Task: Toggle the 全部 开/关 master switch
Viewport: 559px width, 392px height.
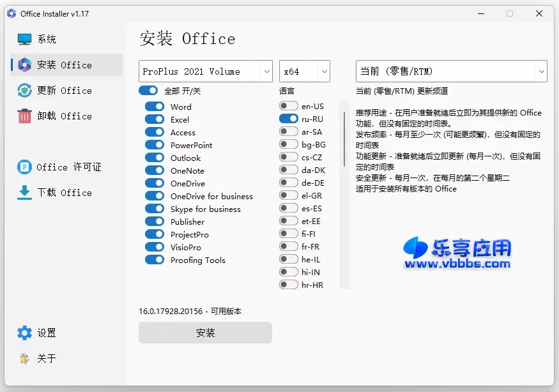Action: pyautogui.click(x=148, y=91)
